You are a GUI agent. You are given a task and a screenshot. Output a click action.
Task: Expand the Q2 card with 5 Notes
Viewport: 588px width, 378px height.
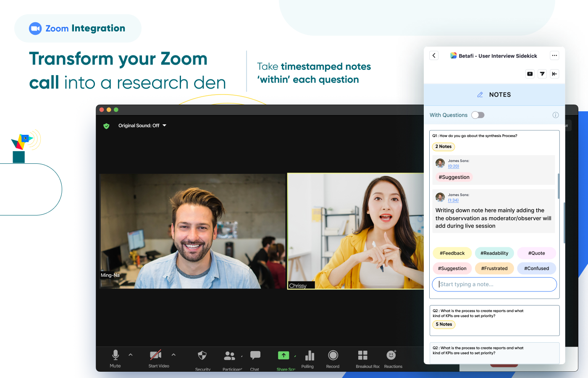pos(494,320)
